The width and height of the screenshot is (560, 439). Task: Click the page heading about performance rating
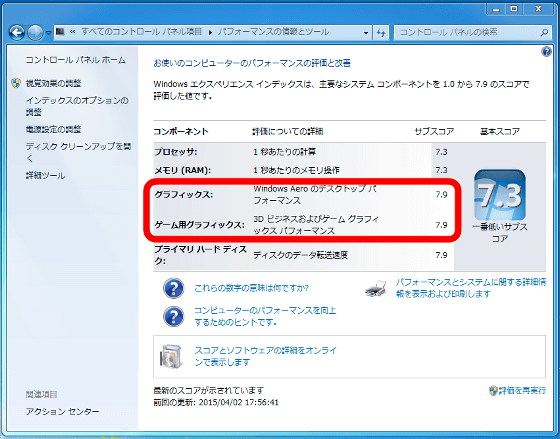pyautogui.click(x=252, y=63)
